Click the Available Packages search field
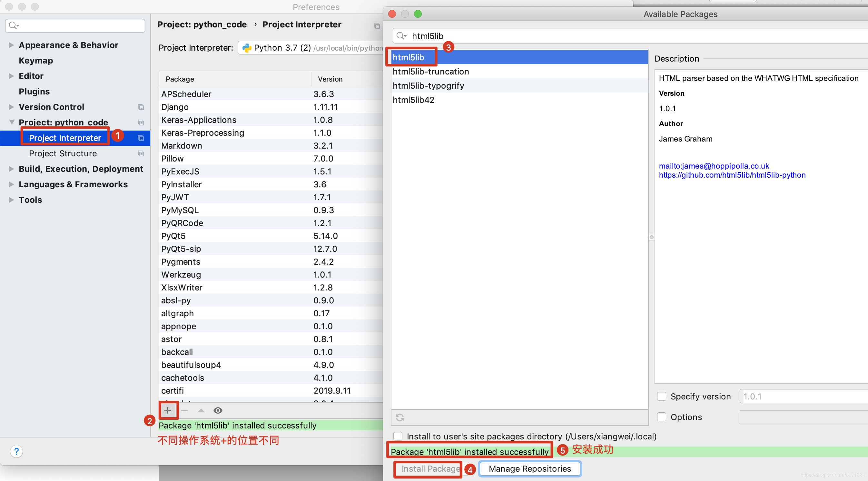This screenshot has width=868, height=481. (630, 36)
